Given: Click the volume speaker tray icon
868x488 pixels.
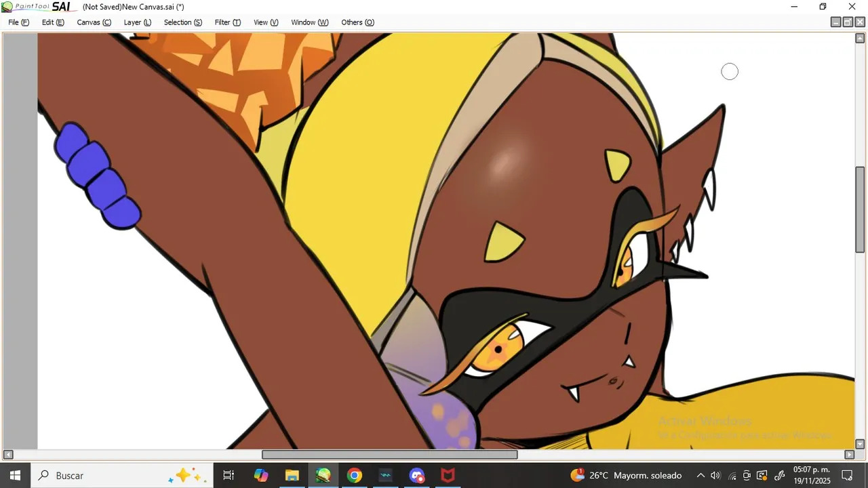Looking at the screenshot, I should [715, 475].
